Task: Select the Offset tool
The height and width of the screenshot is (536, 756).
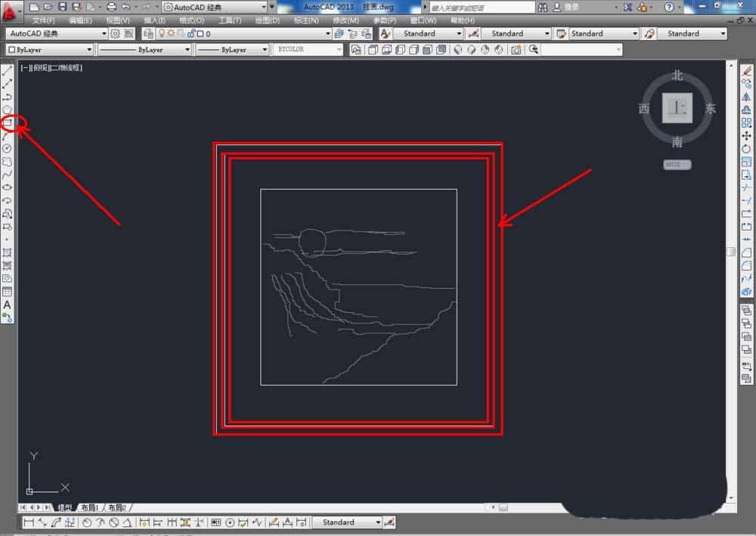Action: pos(746,110)
